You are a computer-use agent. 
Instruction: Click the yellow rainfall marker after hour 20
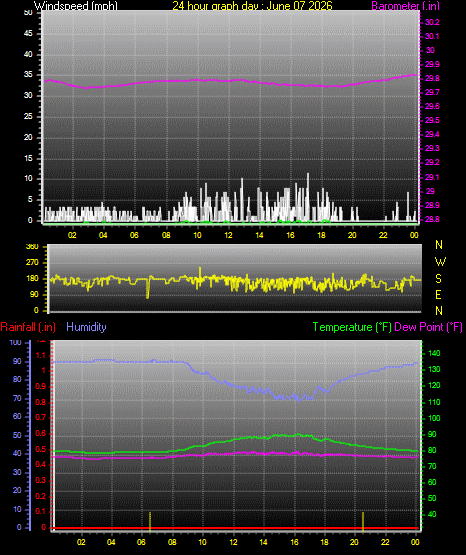click(x=363, y=521)
